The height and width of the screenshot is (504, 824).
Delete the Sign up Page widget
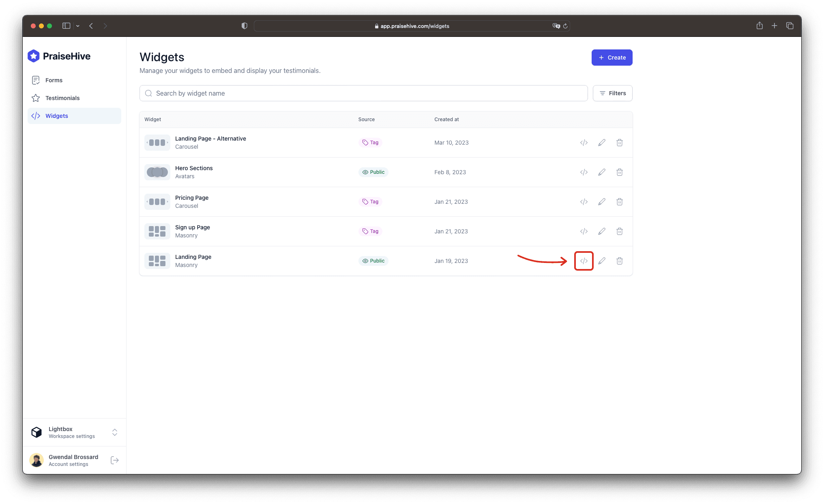(620, 231)
